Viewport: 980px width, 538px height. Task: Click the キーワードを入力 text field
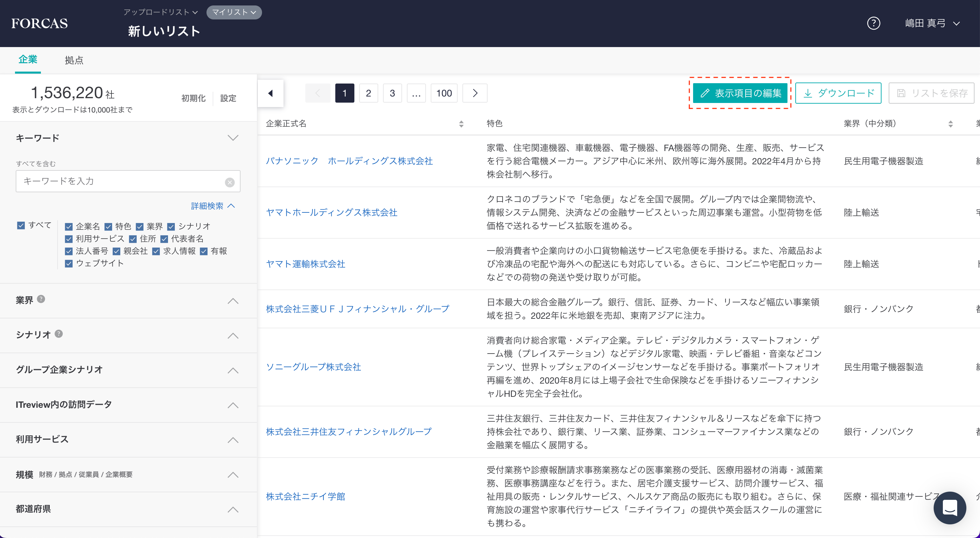point(122,181)
